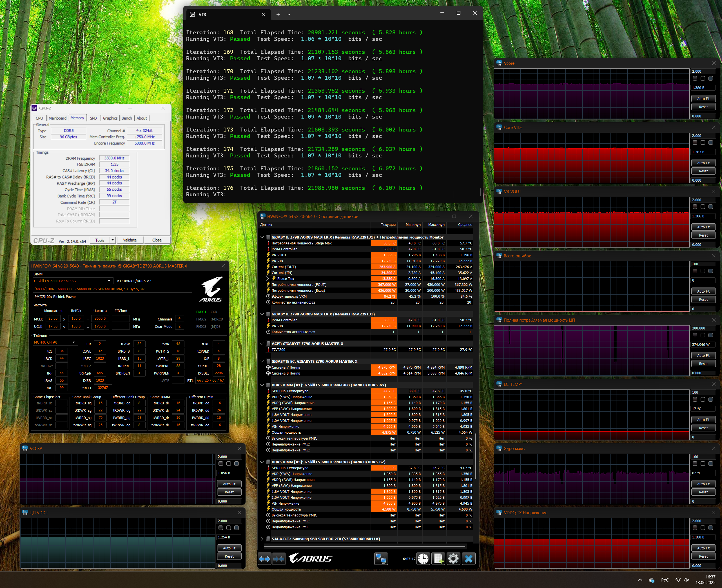Start logging with the sheet plus icon

point(438,558)
